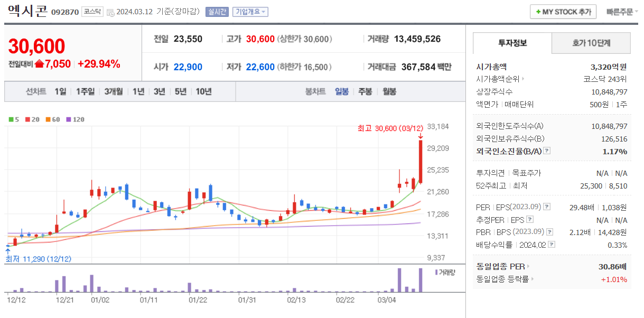Open the 동일업종 PER link

[500, 266]
